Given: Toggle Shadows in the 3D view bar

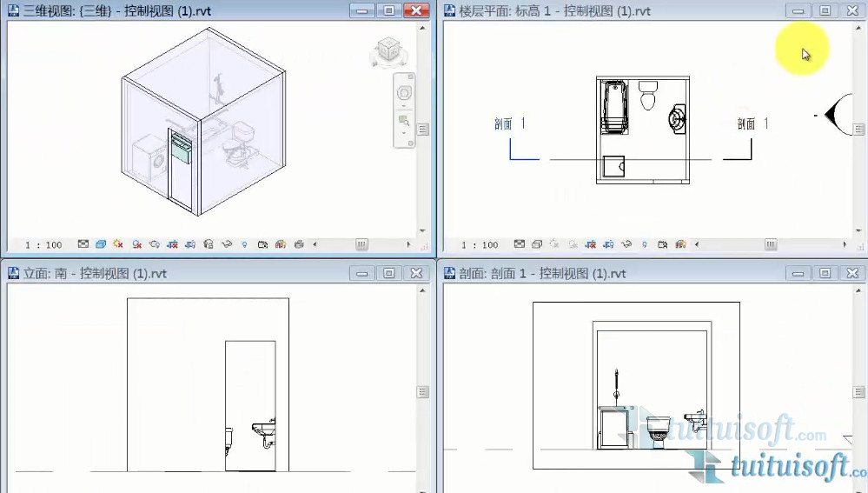Looking at the screenshot, I should click(136, 243).
